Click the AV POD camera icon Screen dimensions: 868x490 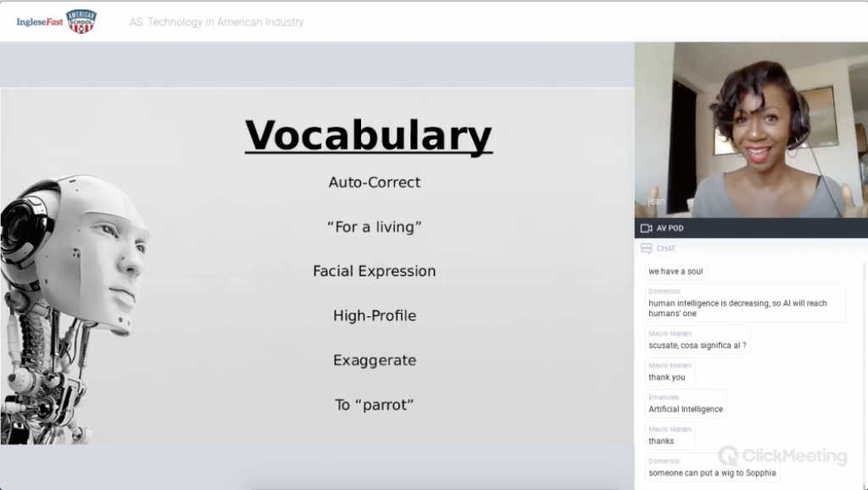coord(646,228)
